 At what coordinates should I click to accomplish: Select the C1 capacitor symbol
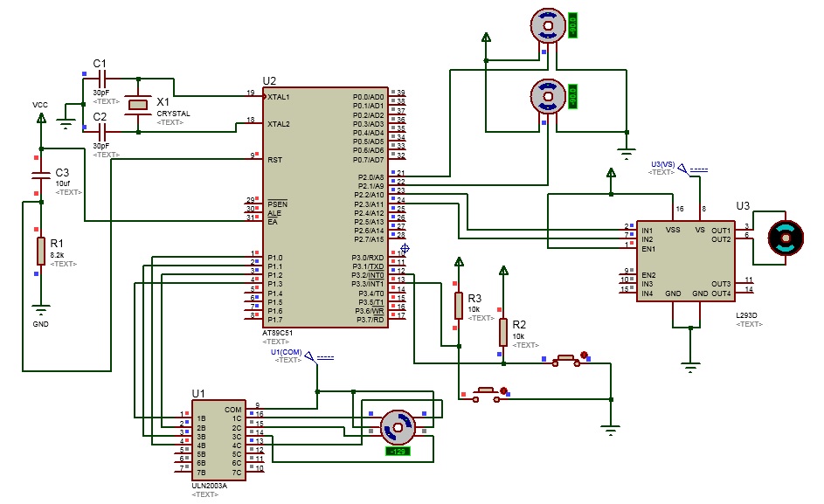[102, 79]
